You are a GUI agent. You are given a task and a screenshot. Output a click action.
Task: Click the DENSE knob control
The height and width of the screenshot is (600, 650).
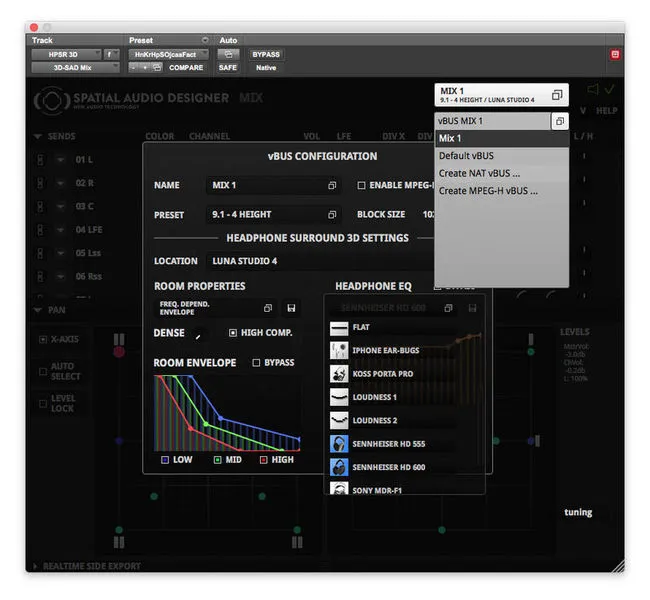pyautogui.click(x=198, y=336)
